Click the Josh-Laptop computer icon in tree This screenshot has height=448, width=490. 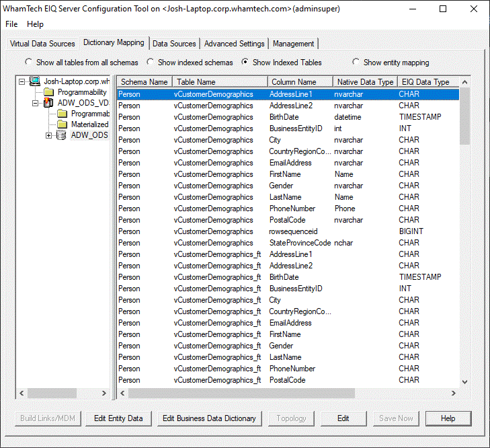[34, 81]
